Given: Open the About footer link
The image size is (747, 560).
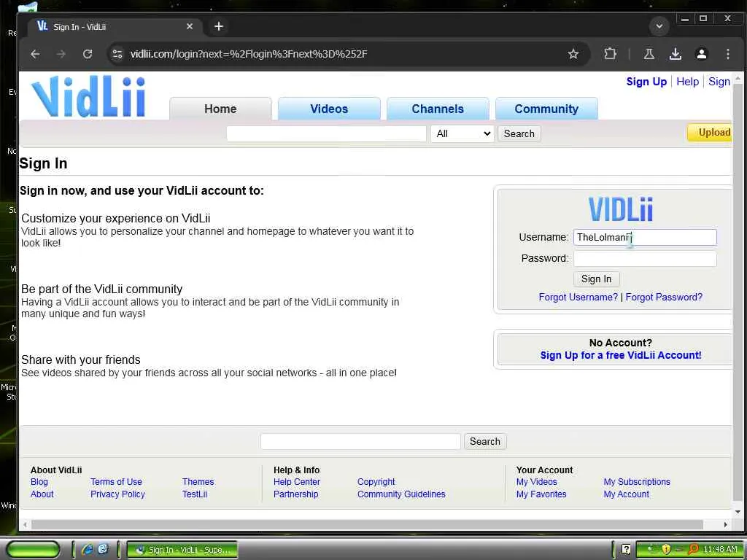Looking at the screenshot, I should tap(42, 494).
